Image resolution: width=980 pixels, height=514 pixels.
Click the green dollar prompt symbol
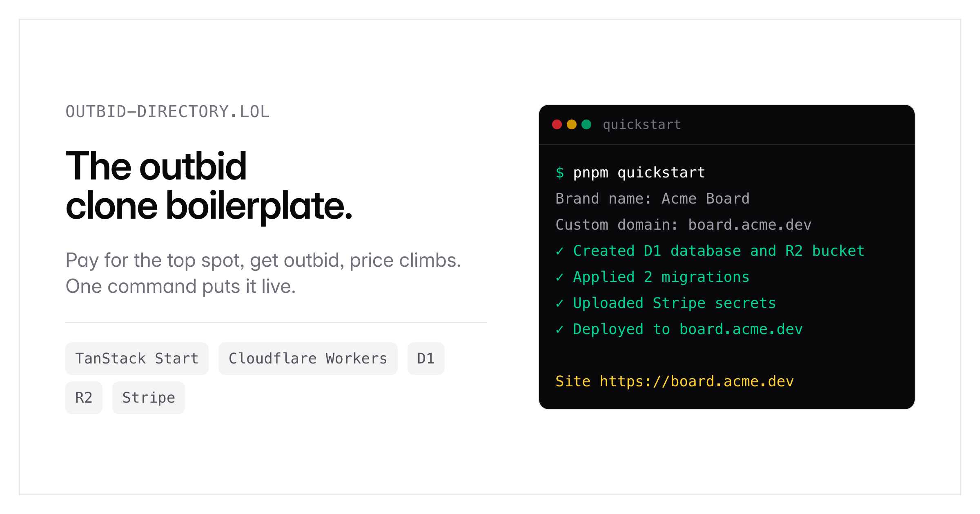point(560,173)
